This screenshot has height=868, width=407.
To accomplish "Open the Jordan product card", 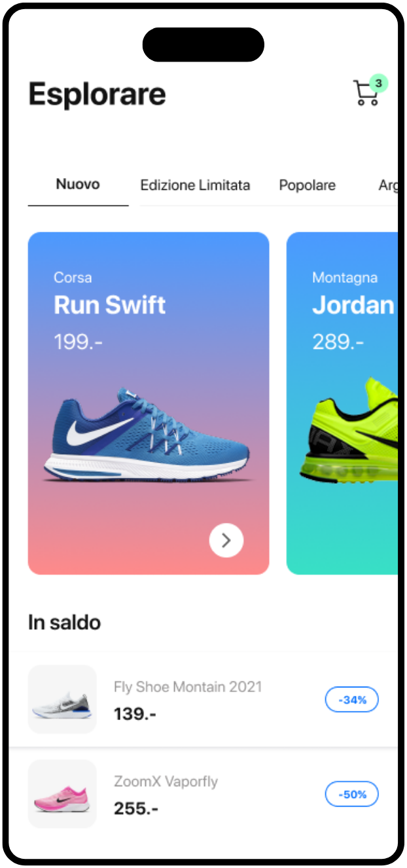I will tap(342, 403).
